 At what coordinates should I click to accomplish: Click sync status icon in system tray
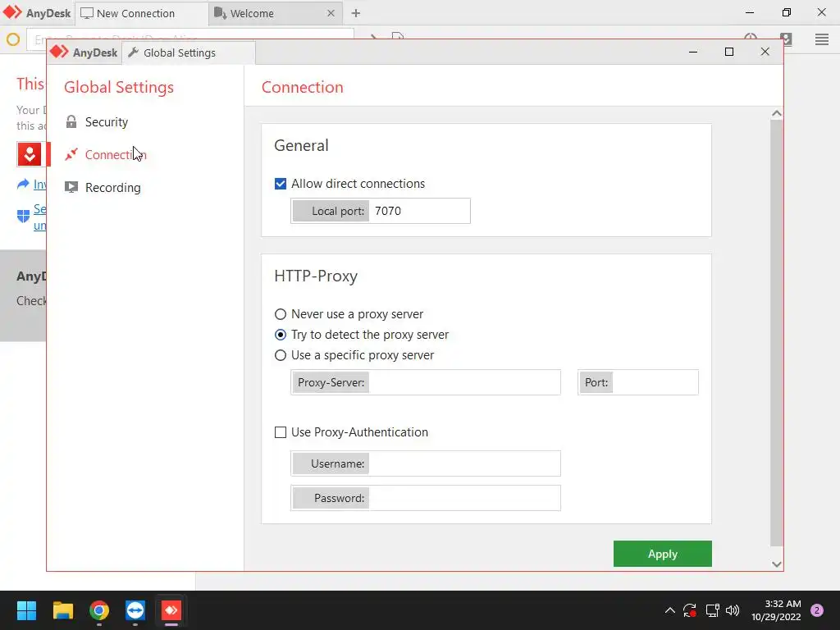click(689, 610)
